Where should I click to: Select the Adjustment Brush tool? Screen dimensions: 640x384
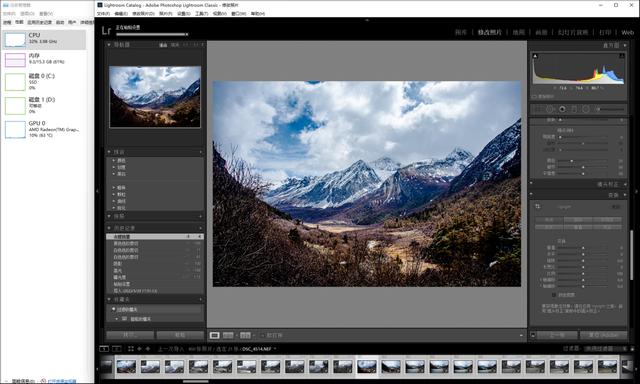pyautogui.click(x=610, y=109)
